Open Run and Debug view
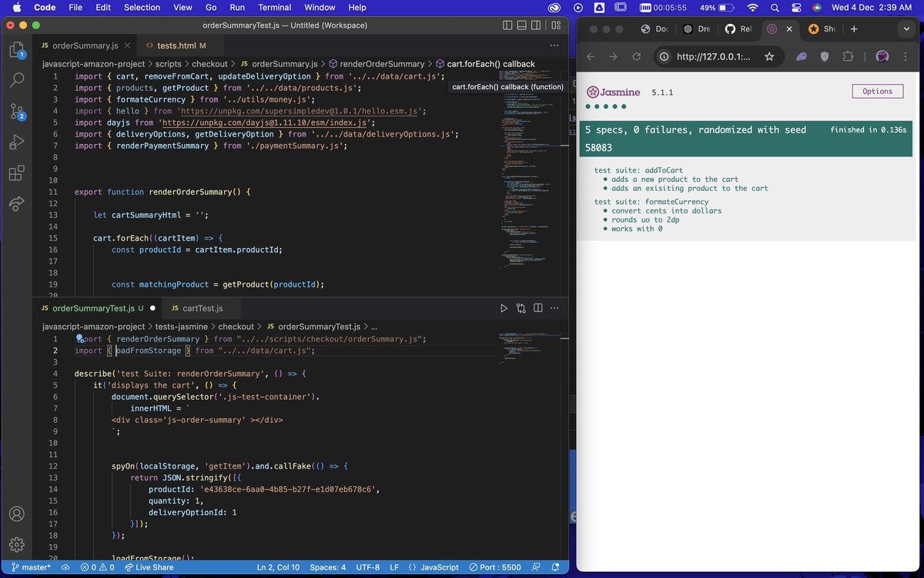Screen dimensions: 924x578 click(16, 142)
